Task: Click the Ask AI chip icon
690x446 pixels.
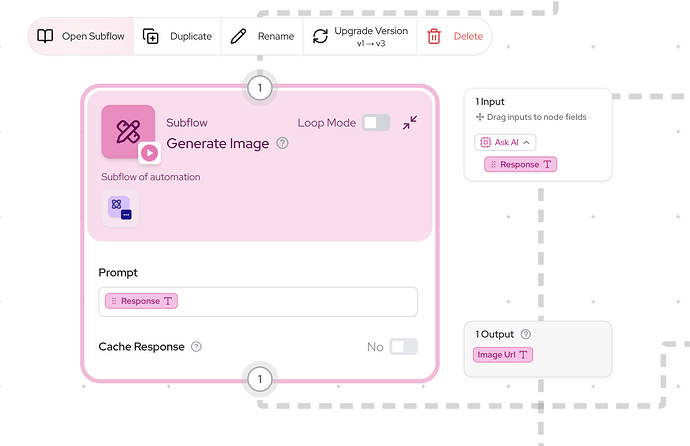Action: pyautogui.click(x=485, y=142)
